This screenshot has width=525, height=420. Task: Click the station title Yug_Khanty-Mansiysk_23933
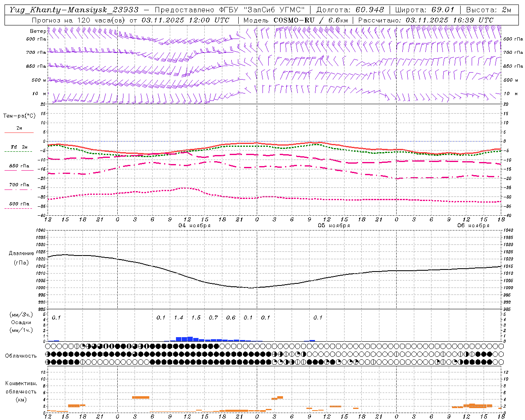[x=74, y=9]
